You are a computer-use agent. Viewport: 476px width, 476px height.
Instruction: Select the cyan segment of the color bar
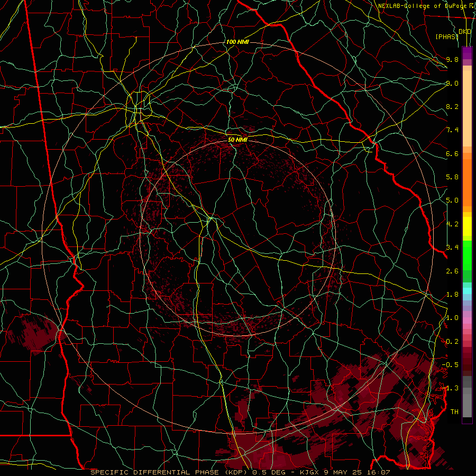(x=467, y=290)
